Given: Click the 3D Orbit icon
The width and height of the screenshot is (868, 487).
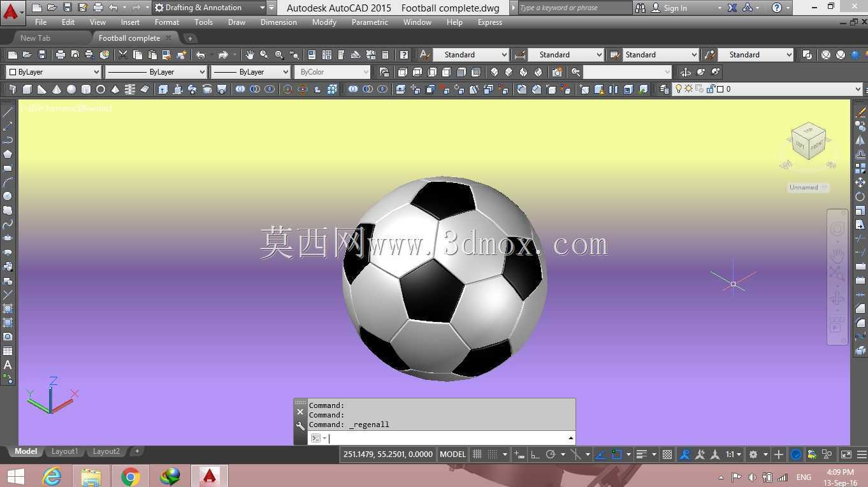Looking at the screenshot, I should (x=685, y=72).
